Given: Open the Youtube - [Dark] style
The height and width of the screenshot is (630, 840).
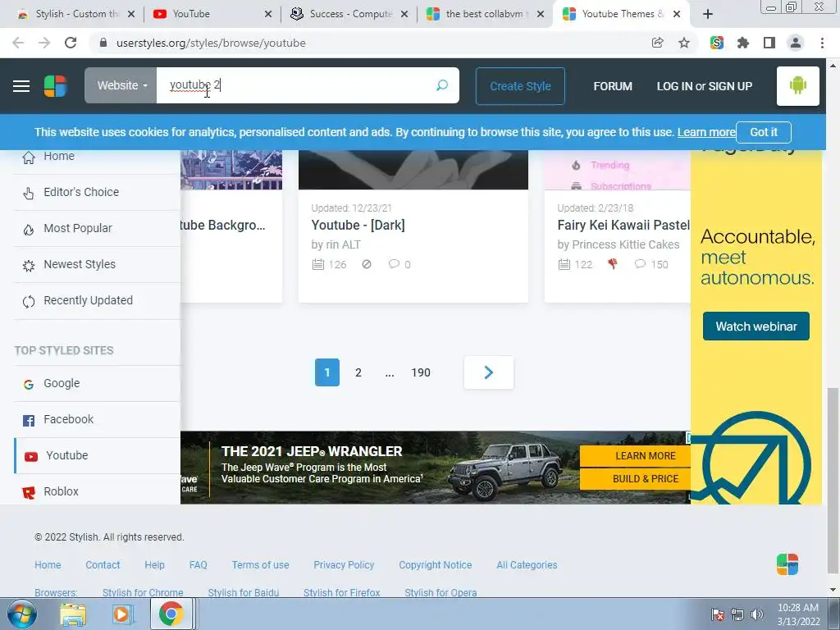Looking at the screenshot, I should 358,225.
